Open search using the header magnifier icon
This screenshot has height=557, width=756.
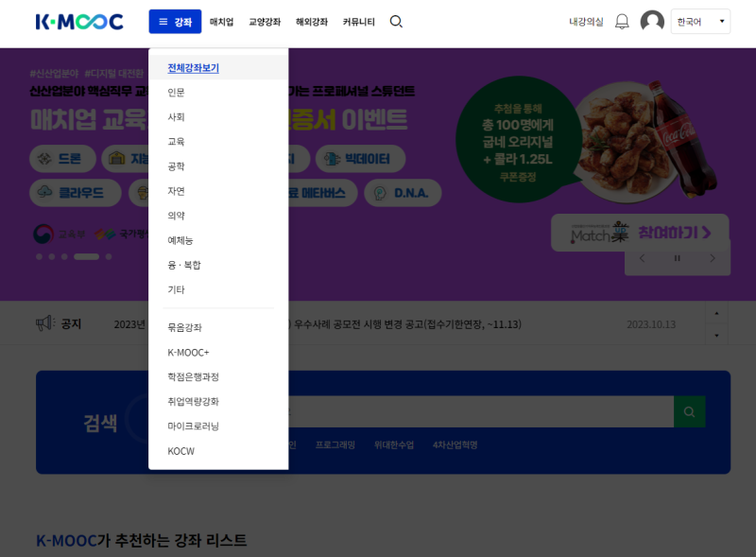tap(396, 20)
